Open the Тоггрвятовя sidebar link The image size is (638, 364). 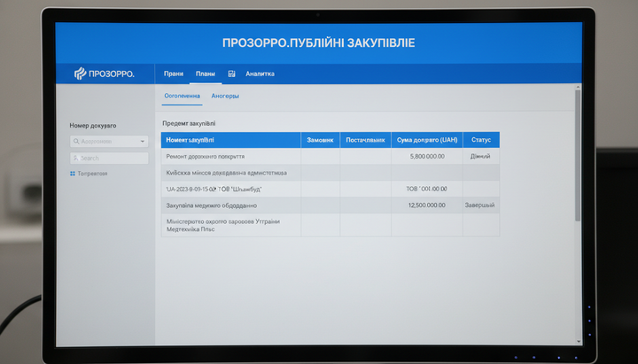click(92, 174)
